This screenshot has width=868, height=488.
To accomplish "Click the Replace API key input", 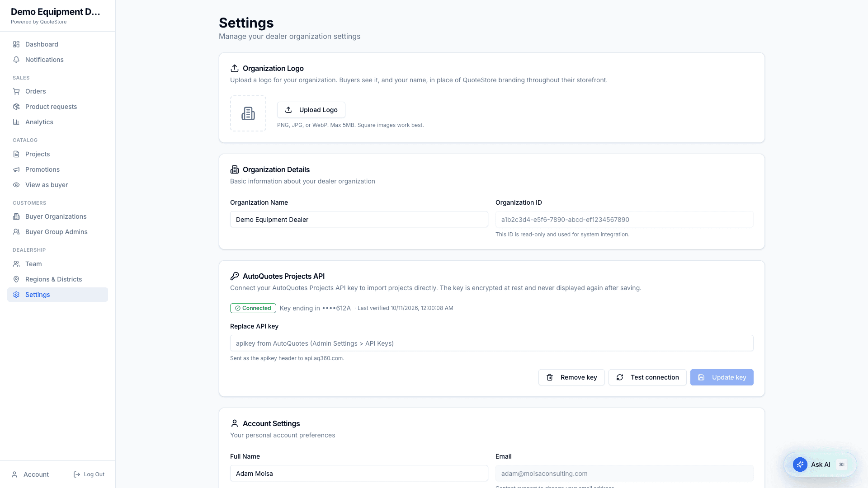I will (492, 343).
